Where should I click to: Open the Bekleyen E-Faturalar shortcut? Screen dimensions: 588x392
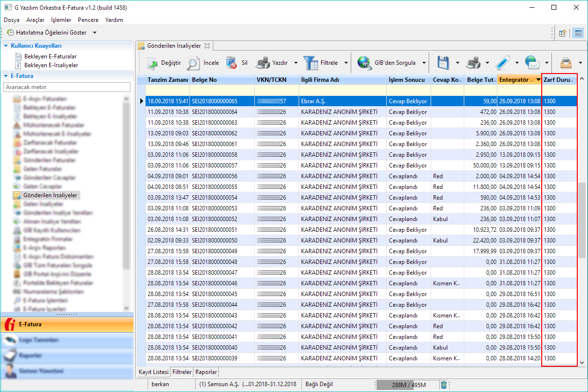pos(50,56)
